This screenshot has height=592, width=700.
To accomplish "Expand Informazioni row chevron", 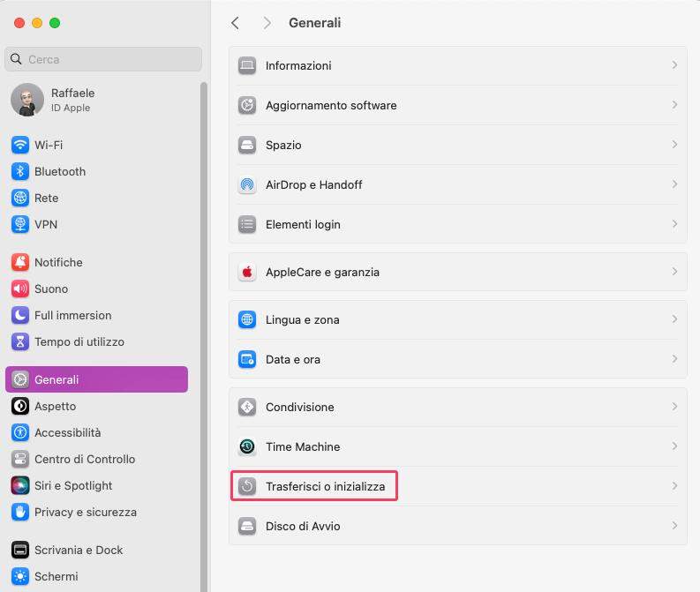I will (674, 65).
